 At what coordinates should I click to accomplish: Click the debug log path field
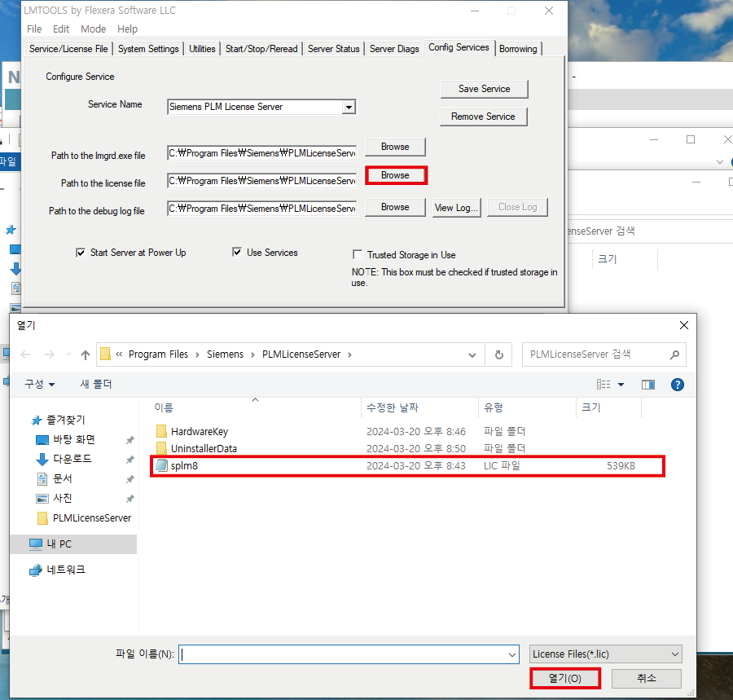click(x=261, y=209)
